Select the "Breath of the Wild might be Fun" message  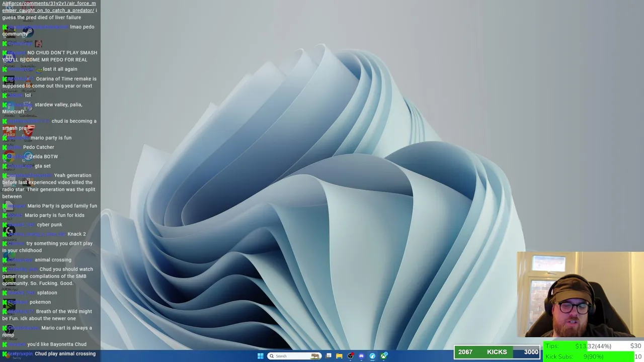(x=47, y=315)
